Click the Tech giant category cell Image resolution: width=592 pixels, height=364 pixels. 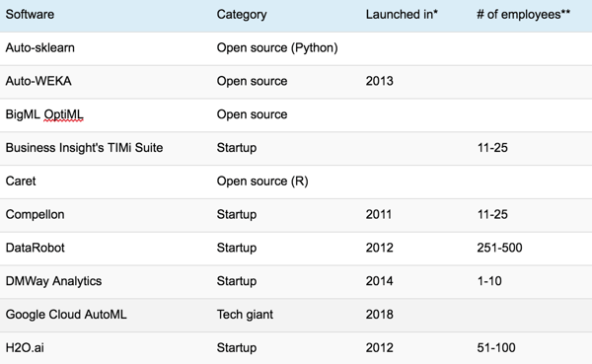(245, 315)
